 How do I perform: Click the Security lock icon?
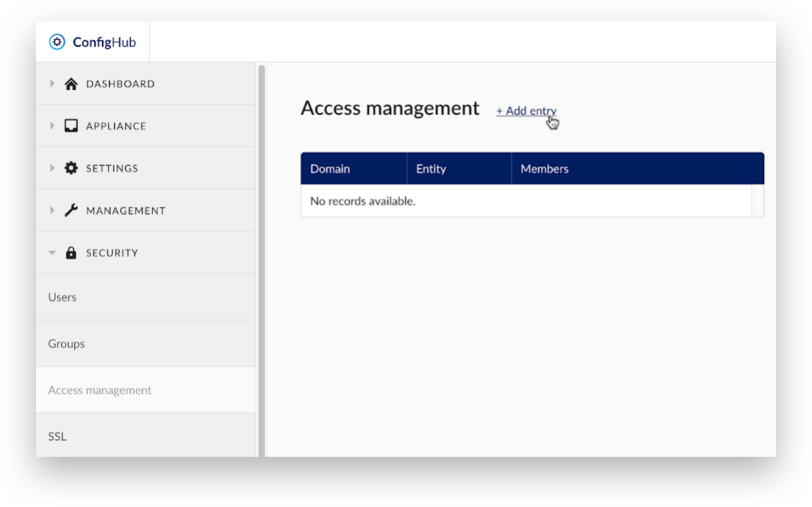[x=71, y=253]
